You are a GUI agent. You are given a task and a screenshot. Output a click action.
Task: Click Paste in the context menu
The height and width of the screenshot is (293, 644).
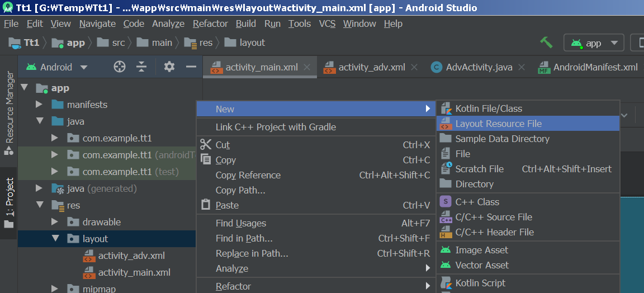point(315,205)
